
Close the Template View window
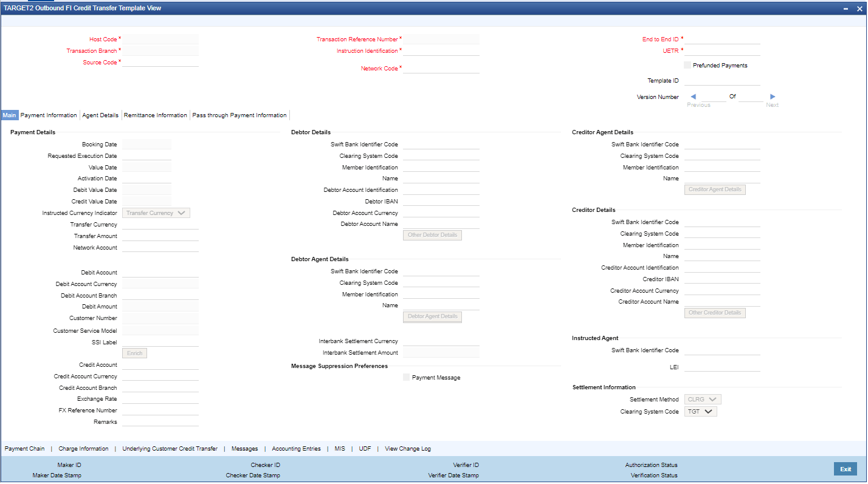pyautogui.click(x=858, y=8)
